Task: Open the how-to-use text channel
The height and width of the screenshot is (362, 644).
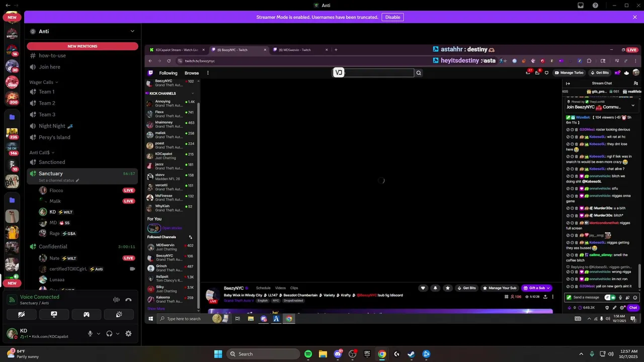Action: coord(83,55)
